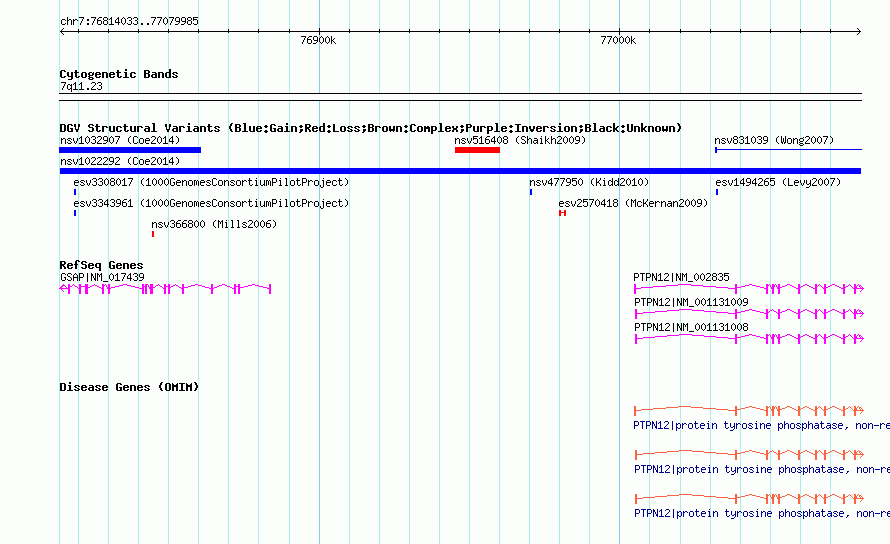Click the PTPN12 NM_001131008 gene model glyph
Image resolution: width=890 pixels, height=544 pixels.
tap(749, 338)
